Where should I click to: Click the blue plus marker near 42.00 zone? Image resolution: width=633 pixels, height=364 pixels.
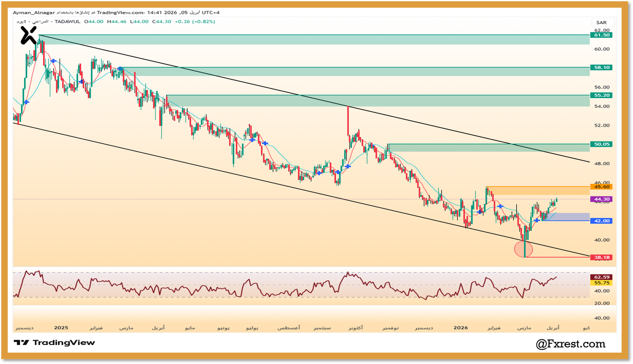click(x=536, y=220)
